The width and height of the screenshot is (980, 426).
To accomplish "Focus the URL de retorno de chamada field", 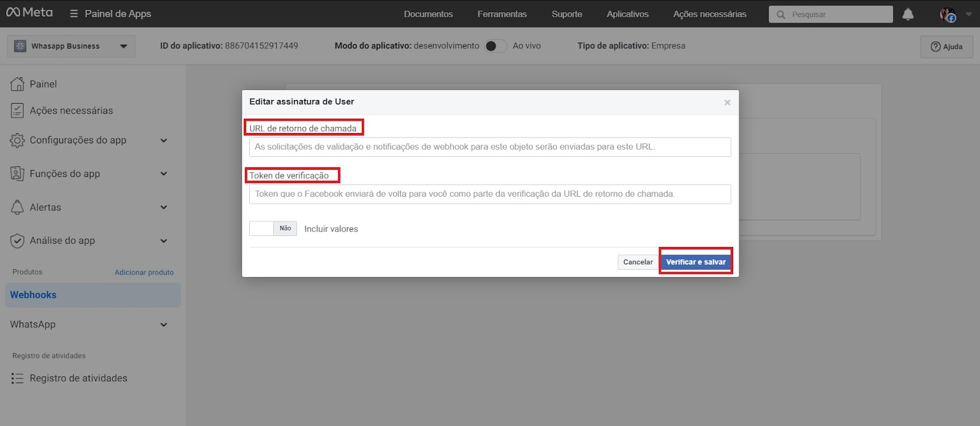I will [x=490, y=147].
